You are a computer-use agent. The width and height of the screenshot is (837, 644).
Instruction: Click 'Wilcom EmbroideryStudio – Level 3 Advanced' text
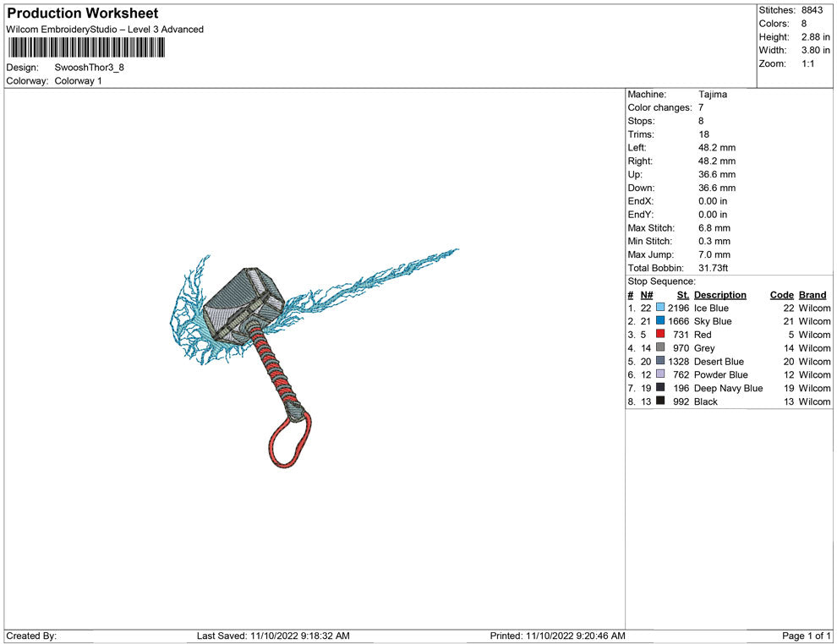105,30
